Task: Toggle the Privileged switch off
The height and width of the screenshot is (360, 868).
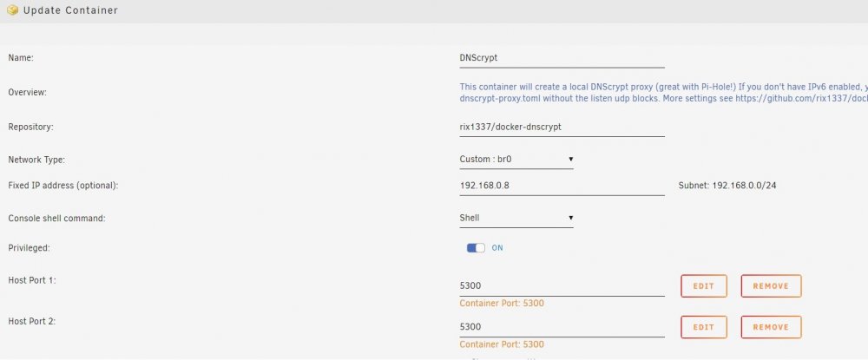Action: [476, 248]
